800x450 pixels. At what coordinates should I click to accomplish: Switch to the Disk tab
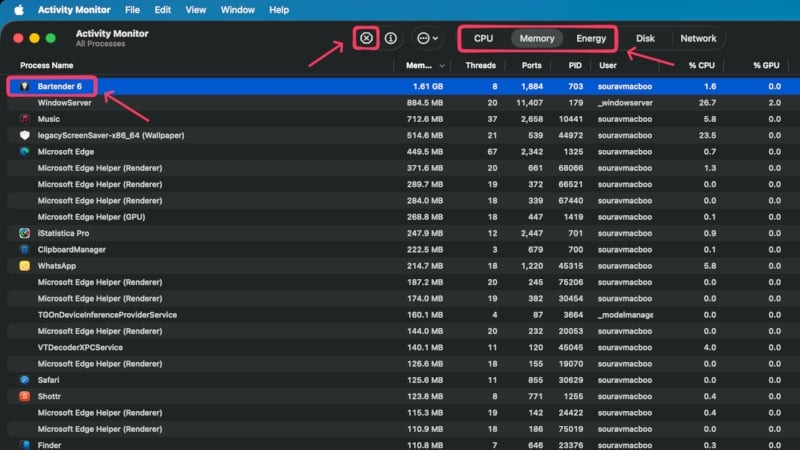(x=645, y=38)
